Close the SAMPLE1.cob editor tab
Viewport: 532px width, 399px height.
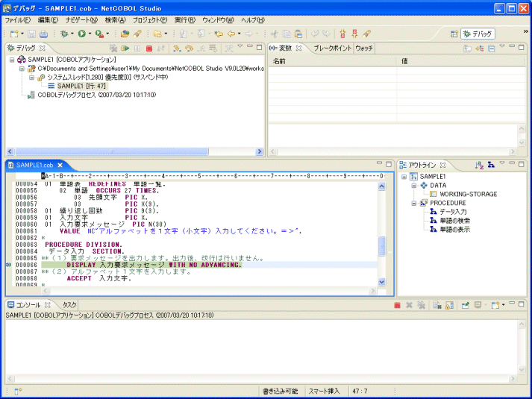pos(60,165)
